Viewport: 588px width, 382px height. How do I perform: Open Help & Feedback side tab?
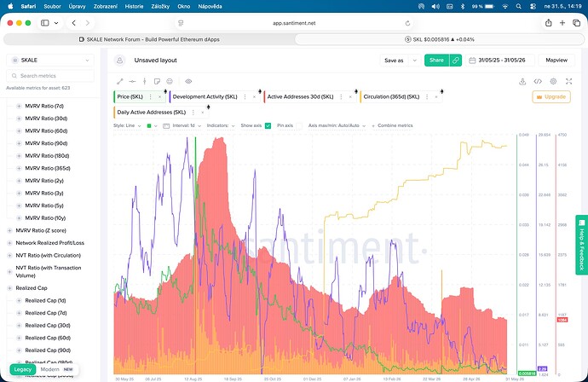tap(582, 245)
